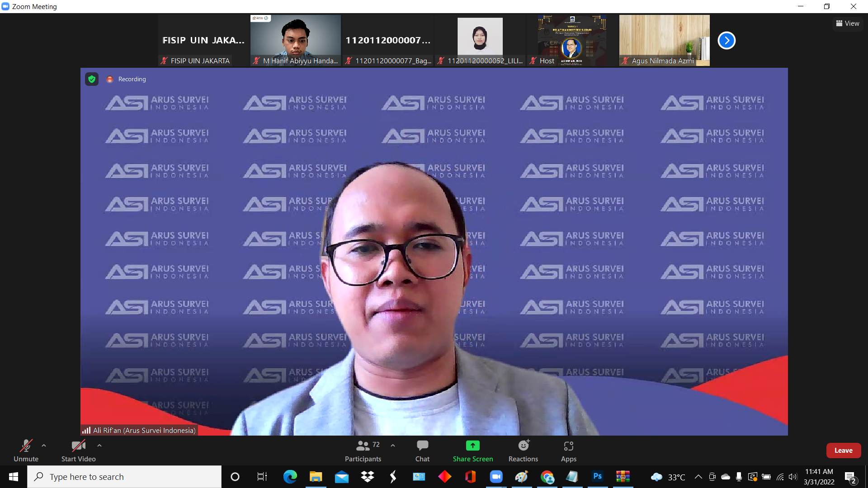Open the Windows Start menu

pyautogui.click(x=14, y=477)
